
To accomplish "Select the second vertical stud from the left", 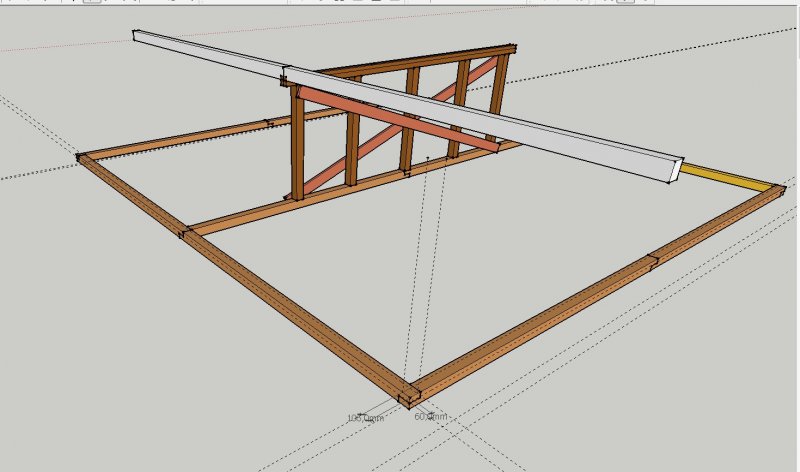I will point(352,132).
